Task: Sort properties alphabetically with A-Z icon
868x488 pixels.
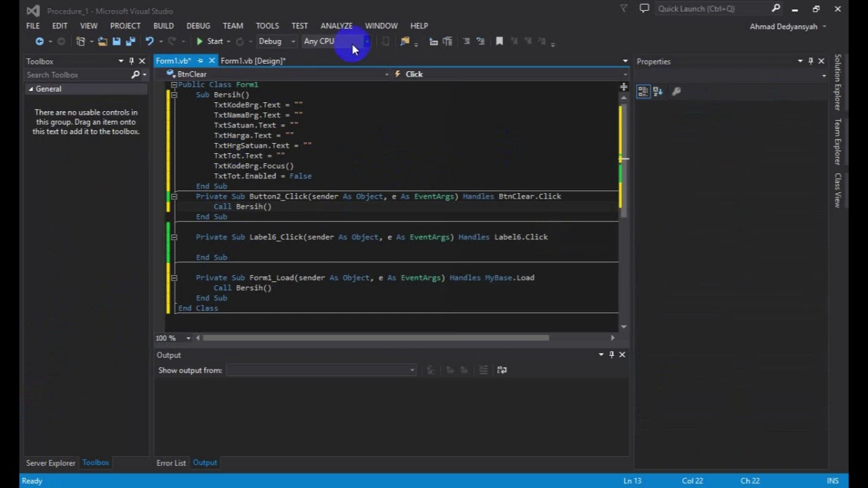Action: pyautogui.click(x=657, y=91)
